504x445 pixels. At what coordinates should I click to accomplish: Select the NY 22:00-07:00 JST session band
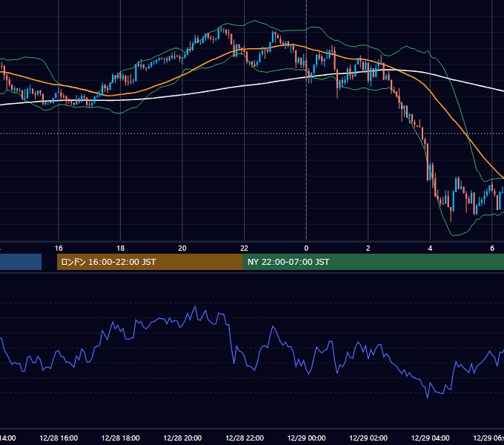point(373,262)
